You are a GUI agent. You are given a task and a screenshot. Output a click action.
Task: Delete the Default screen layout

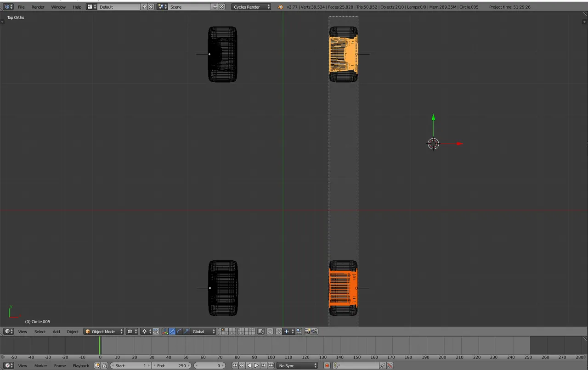click(151, 7)
